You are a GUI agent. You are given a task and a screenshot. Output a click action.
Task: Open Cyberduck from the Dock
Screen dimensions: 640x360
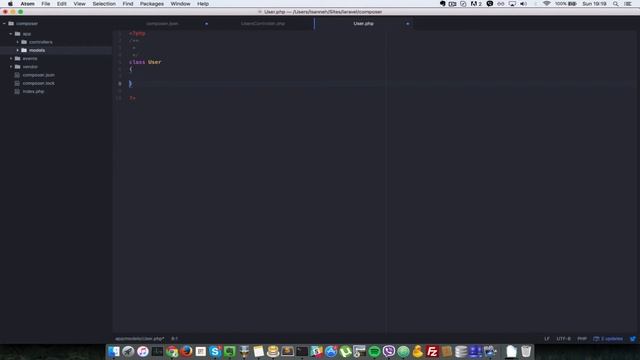tap(418, 351)
